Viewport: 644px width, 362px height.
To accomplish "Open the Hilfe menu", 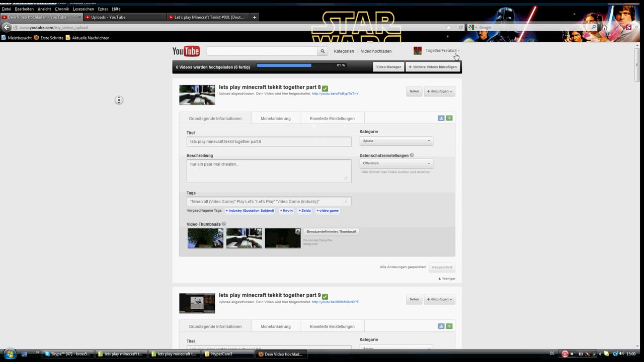I will (x=116, y=9).
